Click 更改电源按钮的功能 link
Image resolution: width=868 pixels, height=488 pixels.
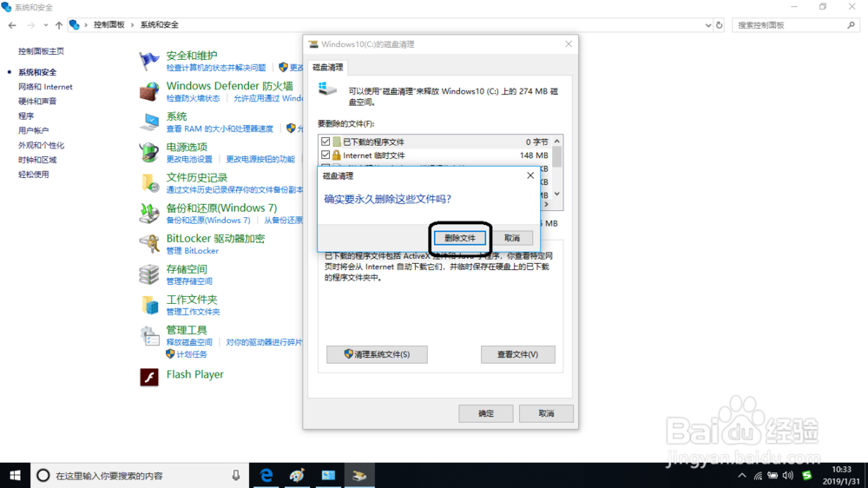[260, 159]
